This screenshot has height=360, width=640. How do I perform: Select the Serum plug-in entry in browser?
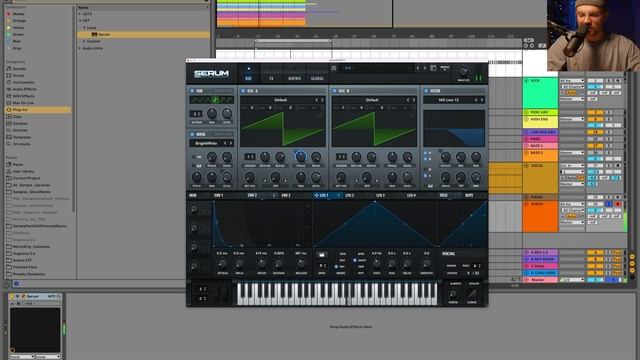(x=143, y=35)
